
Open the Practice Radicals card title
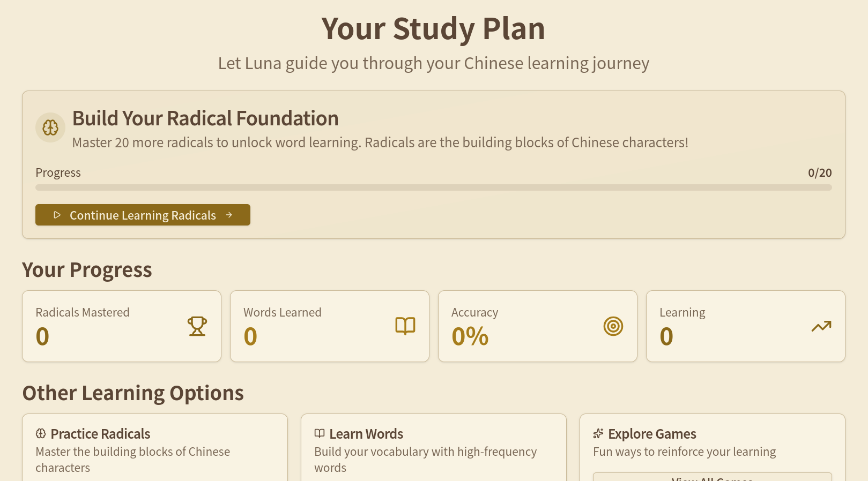click(x=100, y=434)
